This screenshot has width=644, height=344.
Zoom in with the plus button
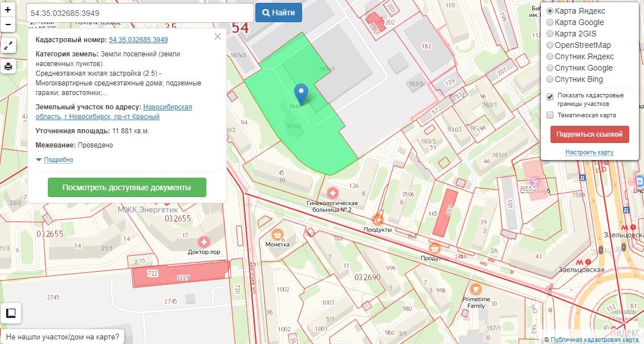(x=8, y=10)
